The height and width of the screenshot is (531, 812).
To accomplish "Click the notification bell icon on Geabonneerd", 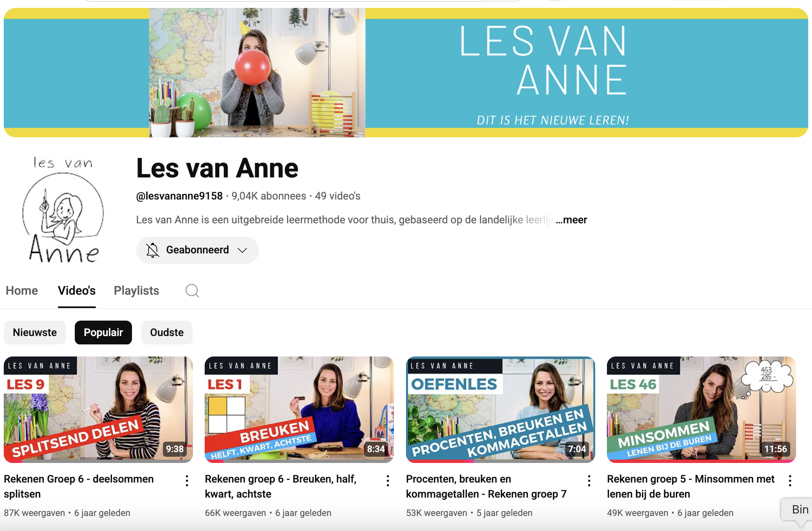I will pyautogui.click(x=152, y=250).
